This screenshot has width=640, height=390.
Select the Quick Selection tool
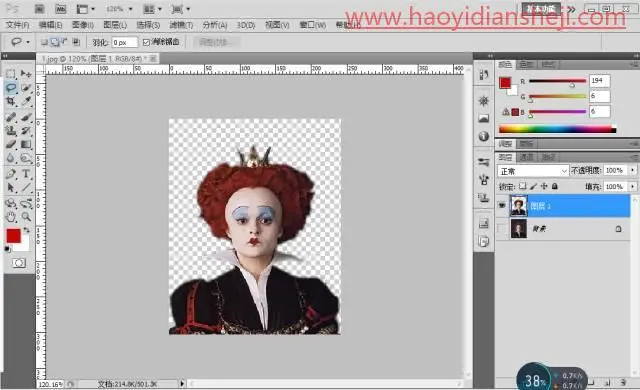pos(26,87)
